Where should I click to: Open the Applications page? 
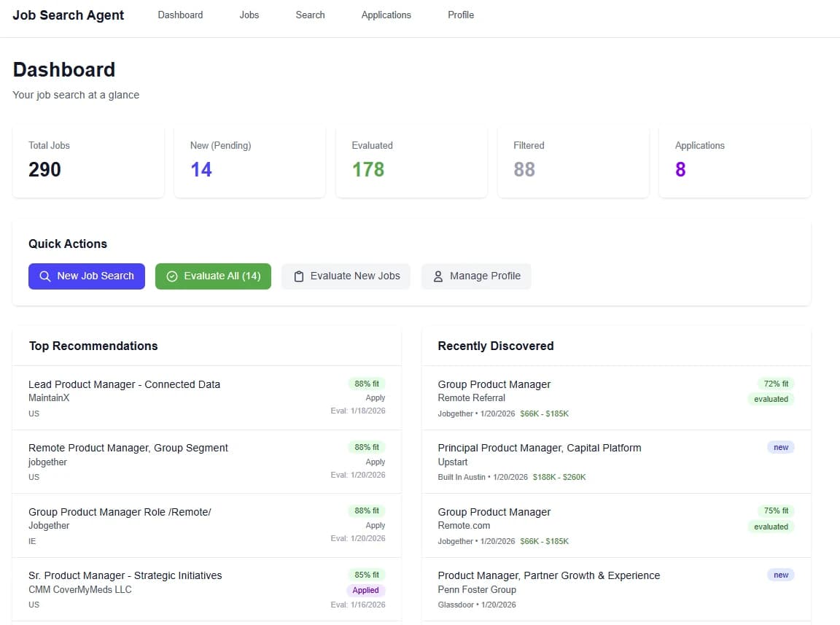click(x=386, y=15)
